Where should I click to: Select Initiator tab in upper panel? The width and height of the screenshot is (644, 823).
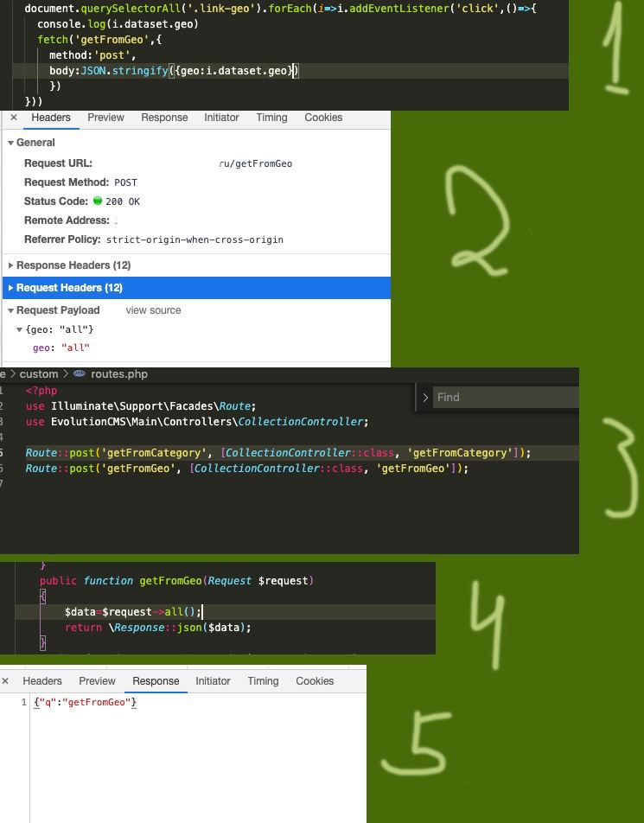[x=221, y=118]
